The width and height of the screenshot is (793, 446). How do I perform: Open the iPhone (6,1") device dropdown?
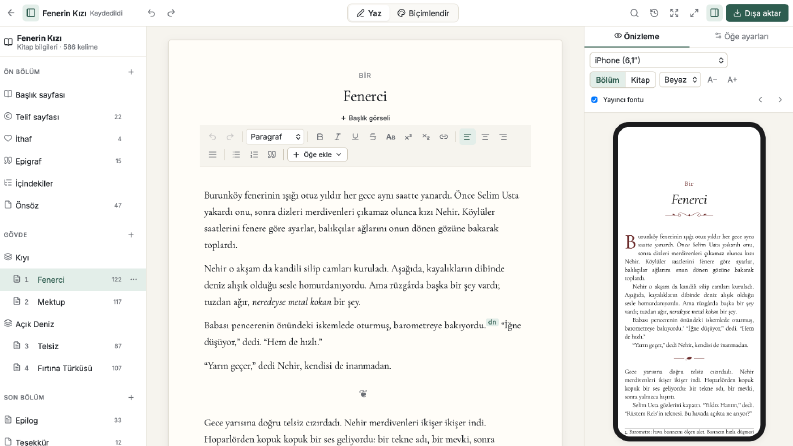(658, 60)
